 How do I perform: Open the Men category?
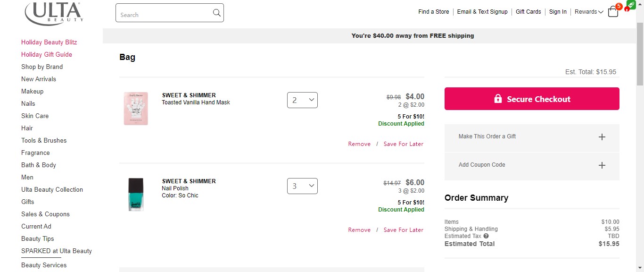27,177
